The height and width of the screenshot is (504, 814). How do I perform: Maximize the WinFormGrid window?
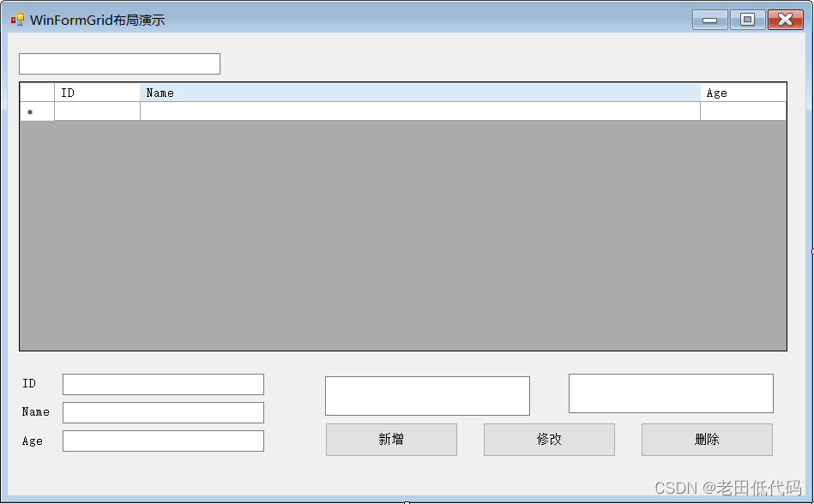click(748, 21)
